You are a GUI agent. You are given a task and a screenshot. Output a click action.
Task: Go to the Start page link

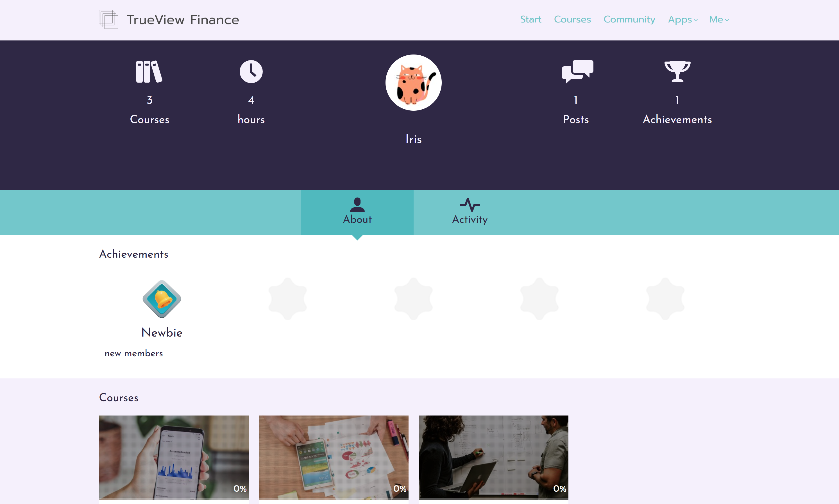click(x=530, y=19)
